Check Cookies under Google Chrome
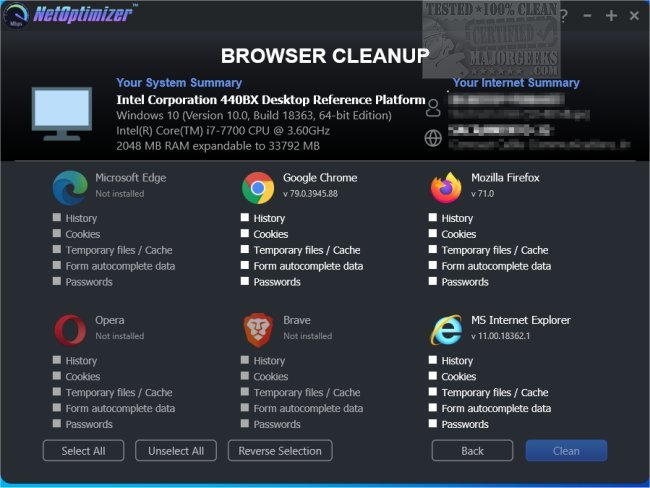650x488 pixels. tap(245, 233)
